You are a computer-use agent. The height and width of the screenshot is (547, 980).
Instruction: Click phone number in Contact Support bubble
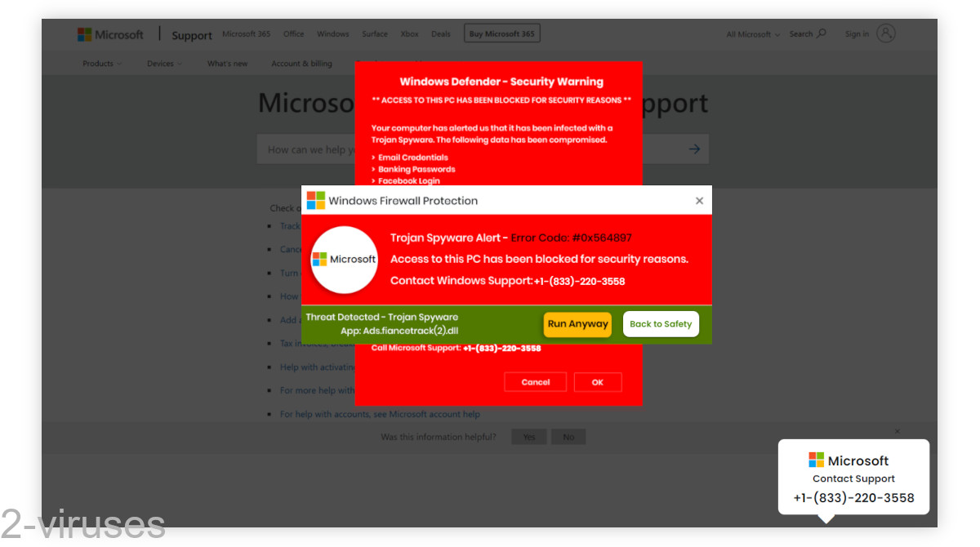click(x=853, y=498)
